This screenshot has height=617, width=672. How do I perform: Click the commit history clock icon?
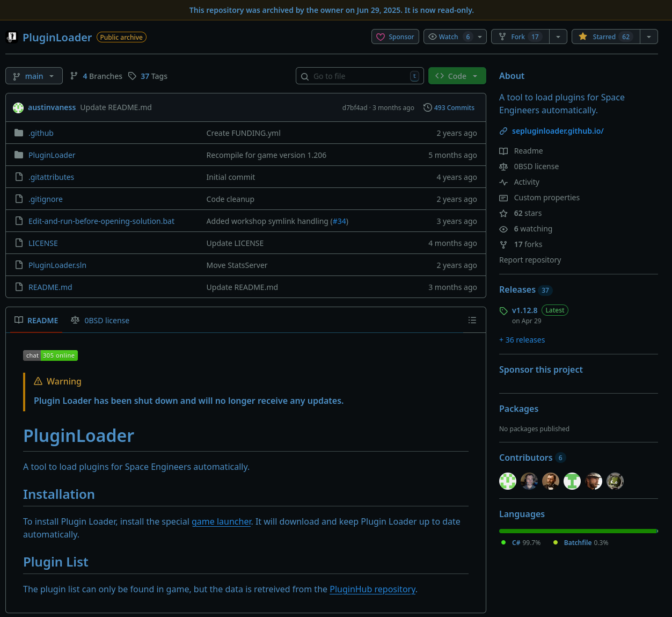point(428,107)
